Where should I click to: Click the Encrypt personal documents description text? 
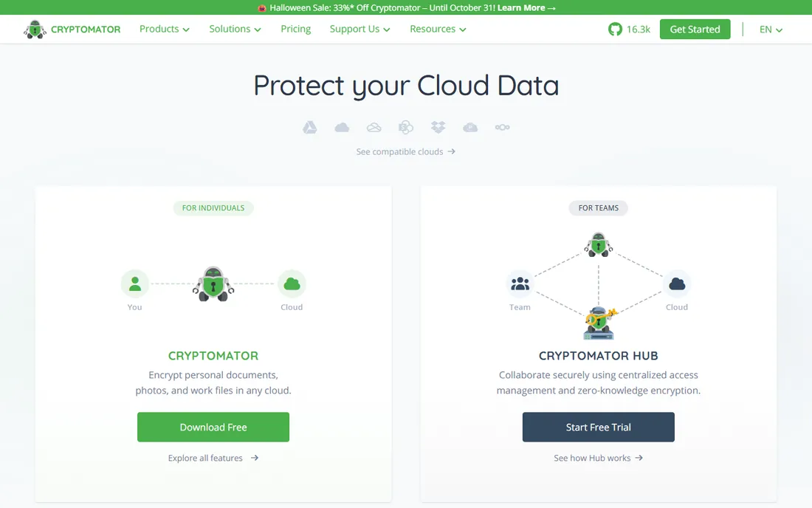click(213, 382)
